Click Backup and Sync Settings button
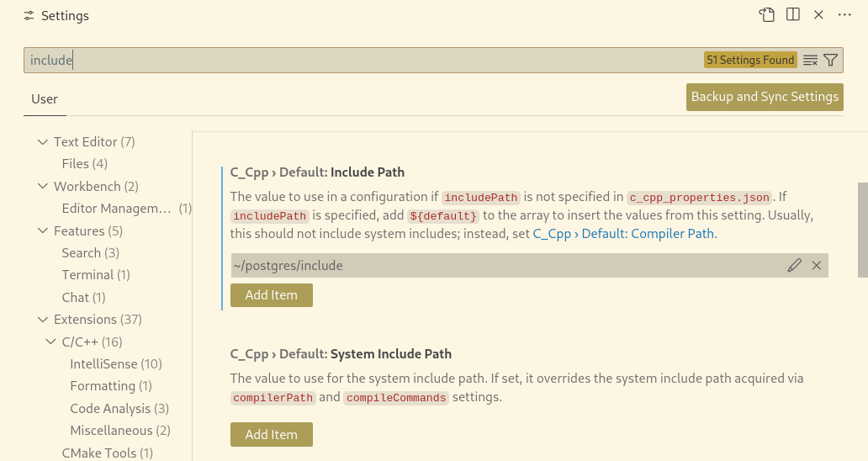 pos(765,97)
